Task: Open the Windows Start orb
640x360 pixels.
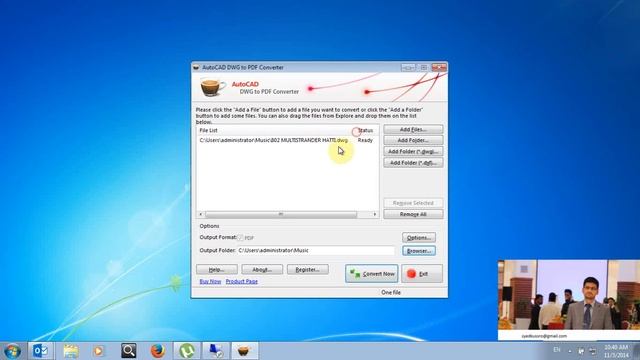Action: 12,351
